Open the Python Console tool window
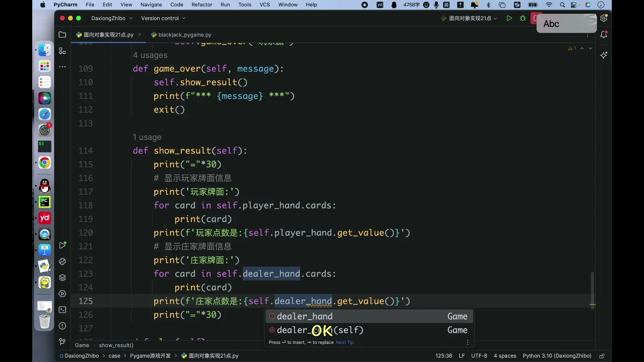The image size is (644, 362). click(62, 261)
